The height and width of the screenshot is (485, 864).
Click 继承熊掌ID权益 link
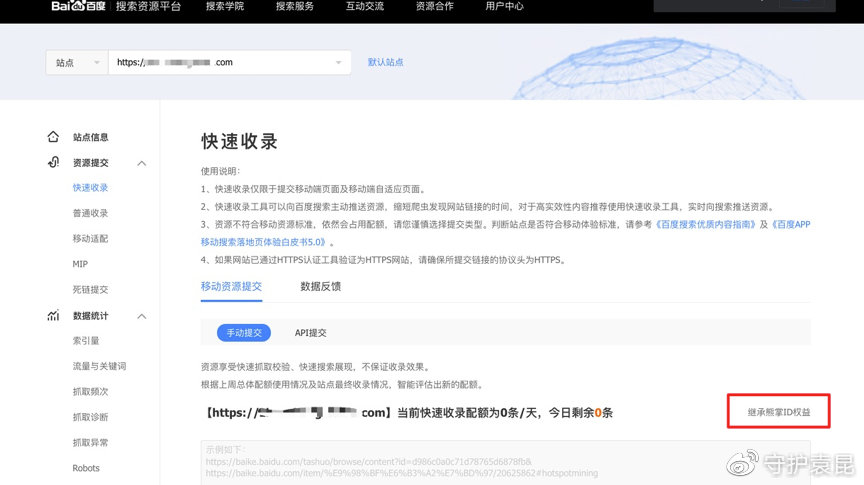(779, 412)
